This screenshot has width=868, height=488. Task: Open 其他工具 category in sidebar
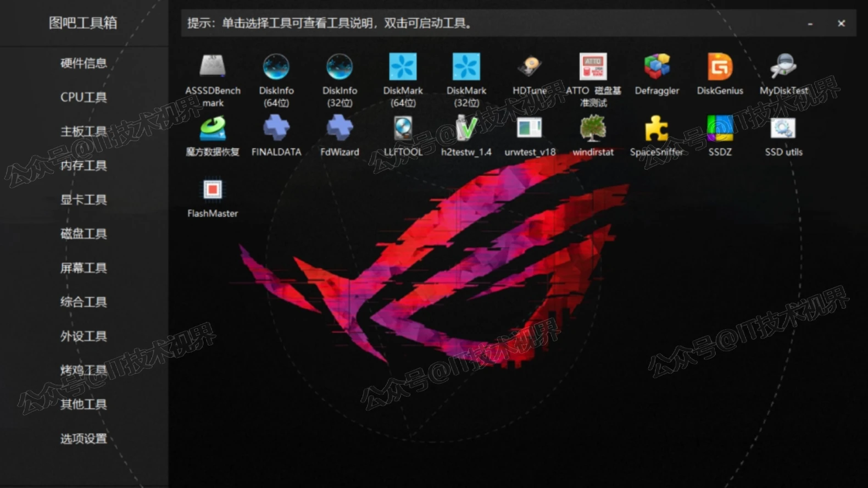pos(84,404)
